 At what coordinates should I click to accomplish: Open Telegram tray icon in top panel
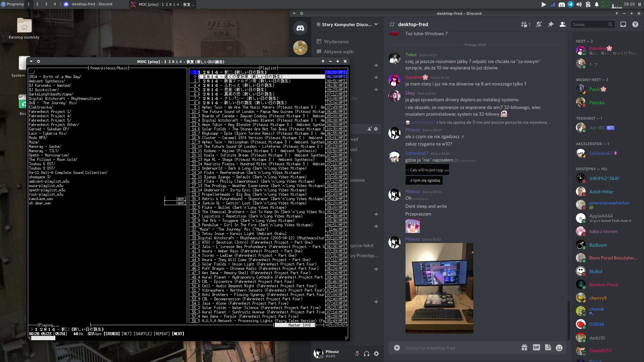[x=571, y=4]
